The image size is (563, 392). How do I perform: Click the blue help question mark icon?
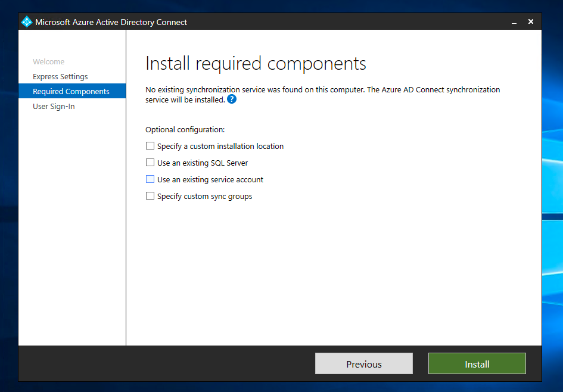click(232, 99)
